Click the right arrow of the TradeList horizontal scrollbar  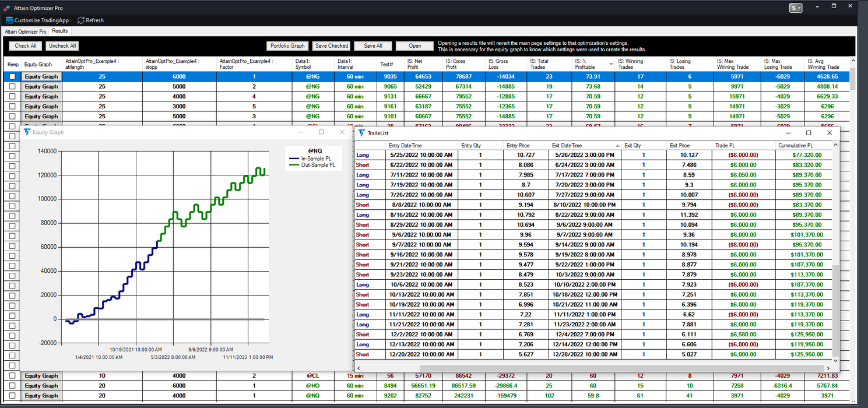pyautogui.click(x=828, y=368)
